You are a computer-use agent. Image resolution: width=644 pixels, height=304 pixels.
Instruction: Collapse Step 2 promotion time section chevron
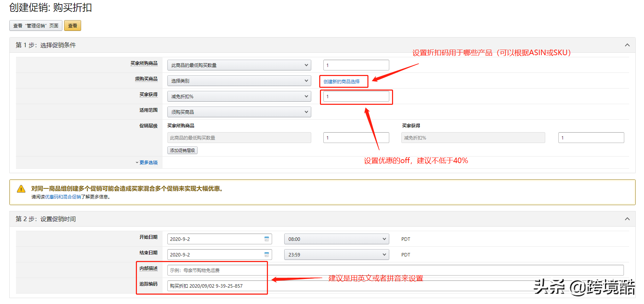pos(627,219)
